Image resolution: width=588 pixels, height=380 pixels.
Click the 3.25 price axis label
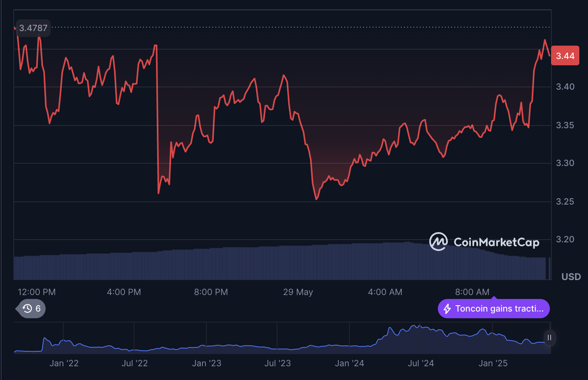coord(565,201)
